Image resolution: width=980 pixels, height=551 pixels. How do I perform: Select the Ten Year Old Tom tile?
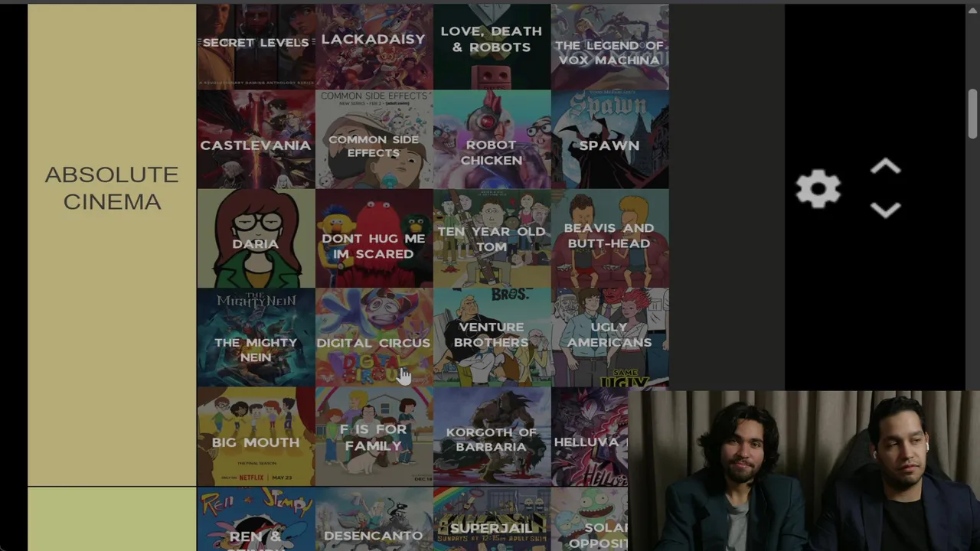click(x=492, y=238)
